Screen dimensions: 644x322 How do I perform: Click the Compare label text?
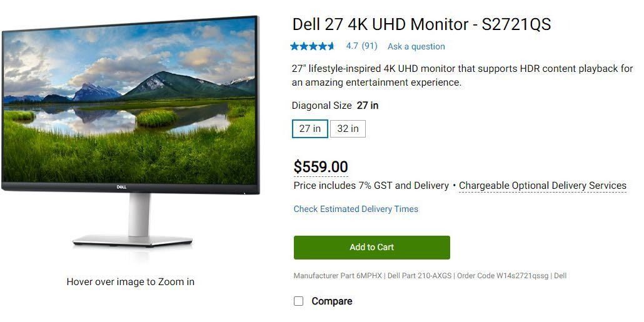pos(332,301)
